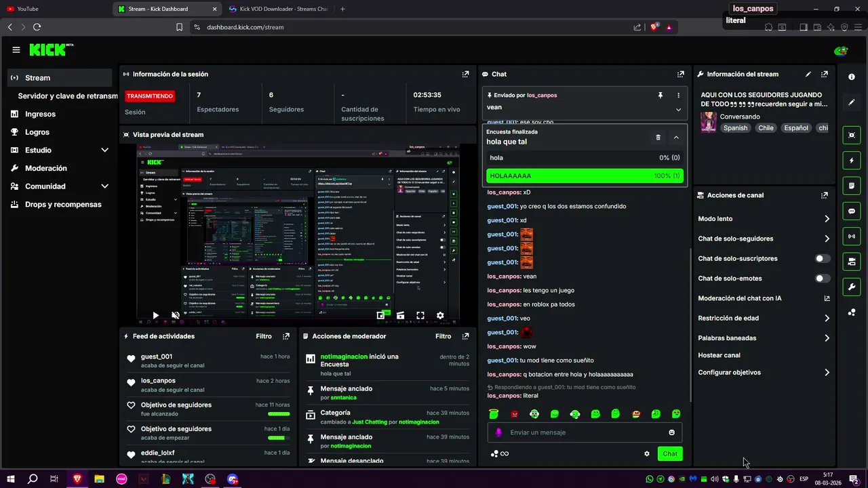
Task: Open chat settings gear beside Chat button
Action: pos(647,454)
